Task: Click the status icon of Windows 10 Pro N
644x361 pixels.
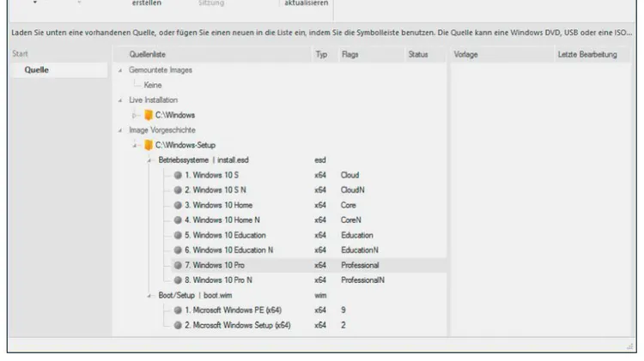Action: [178, 280]
